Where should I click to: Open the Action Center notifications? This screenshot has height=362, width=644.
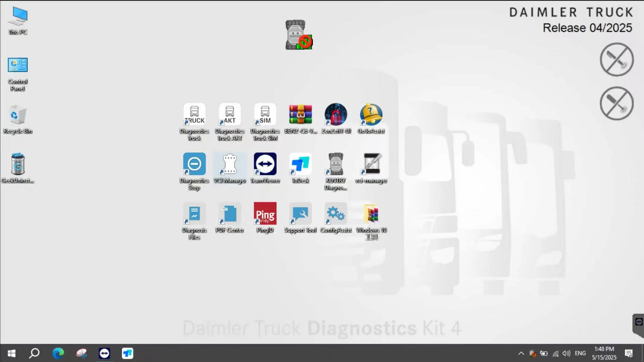[x=629, y=353]
